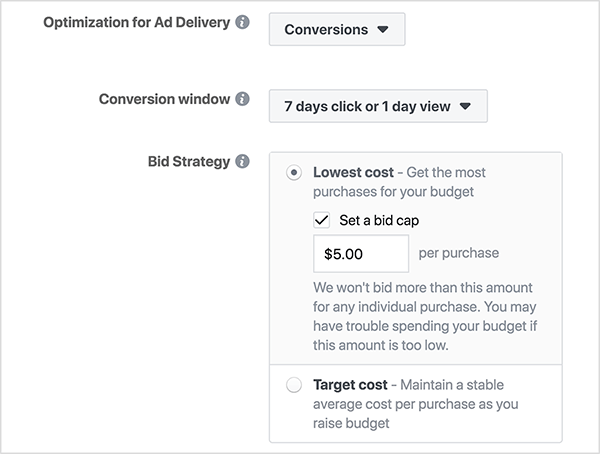Click the caret arrow in Conversions button
The image size is (600, 454).
click(x=383, y=30)
